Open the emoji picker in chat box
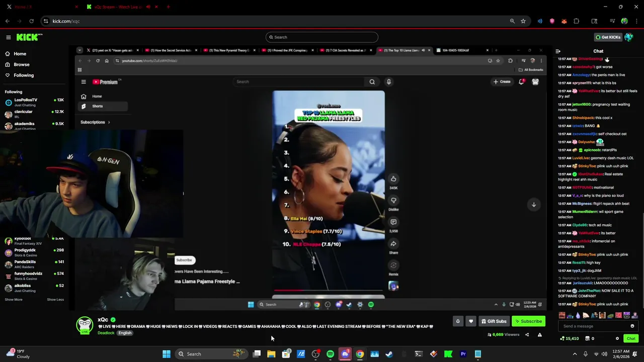This screenshot has height=362, width=644. [632, 326]
